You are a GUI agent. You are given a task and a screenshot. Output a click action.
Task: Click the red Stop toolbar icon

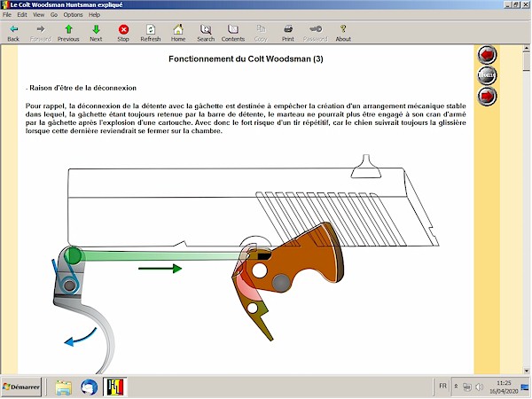(123, 33)
